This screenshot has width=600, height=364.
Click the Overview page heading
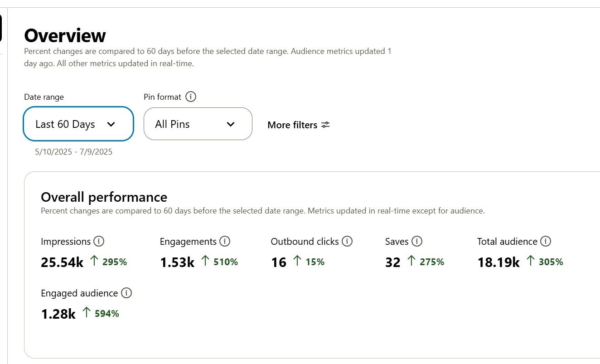pyautogui.click(x=65, y=35)
